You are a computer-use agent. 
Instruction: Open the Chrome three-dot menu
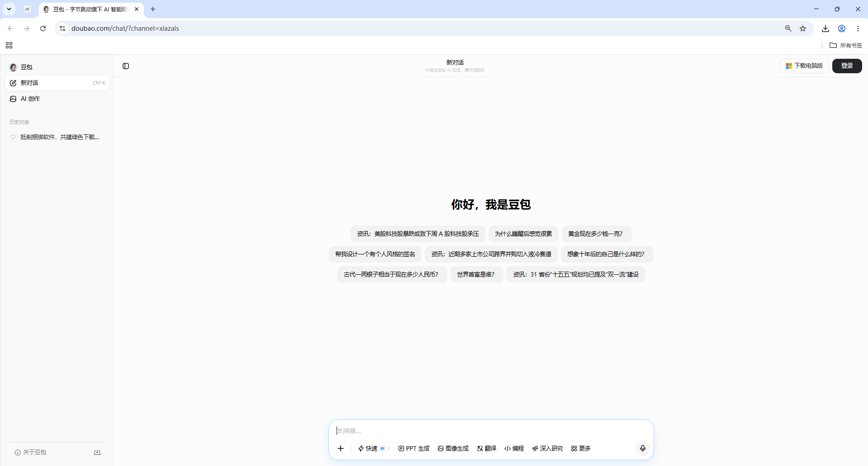(x=858, y=28)
